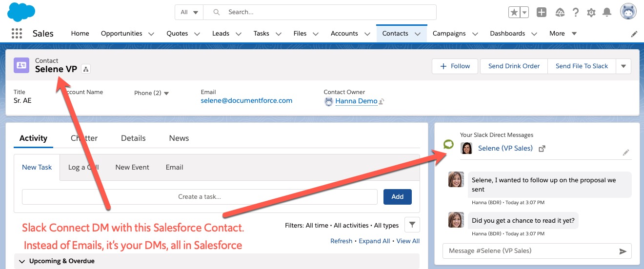
Task: Expand the Contacts tab chevron
Action: pos(418,34)
